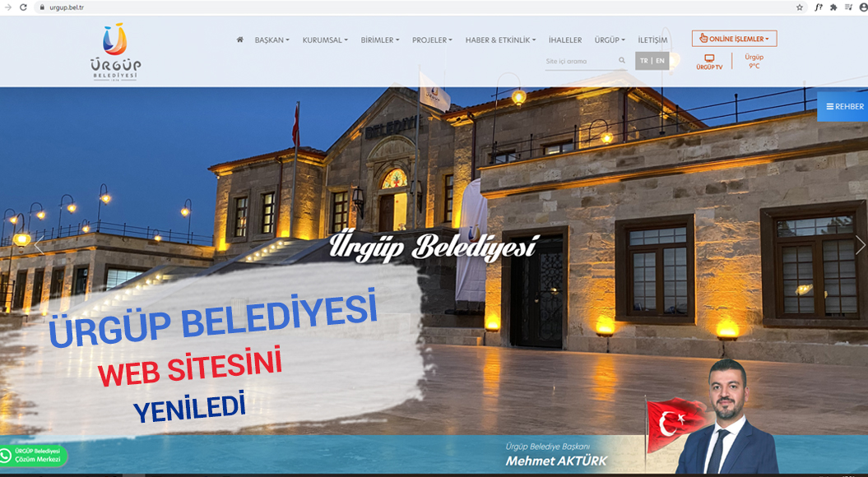Bookmark this page with star icon
This screenshot has width=868, height=477.
[799, 7]
